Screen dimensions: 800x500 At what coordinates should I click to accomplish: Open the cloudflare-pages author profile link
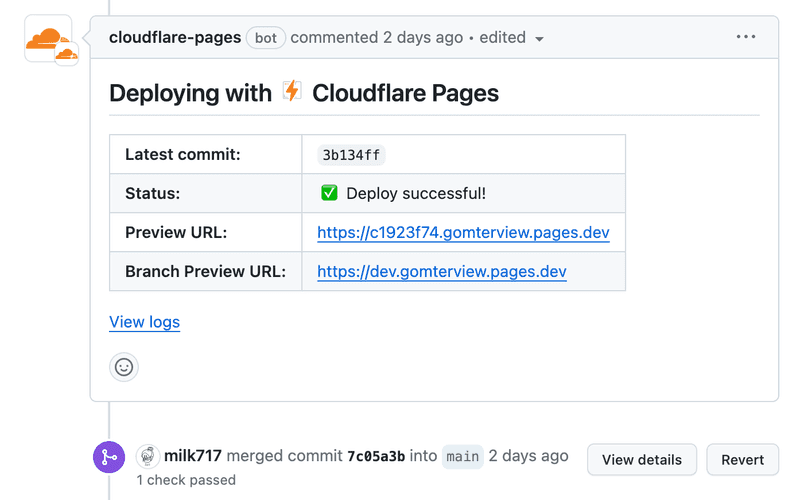175,37
